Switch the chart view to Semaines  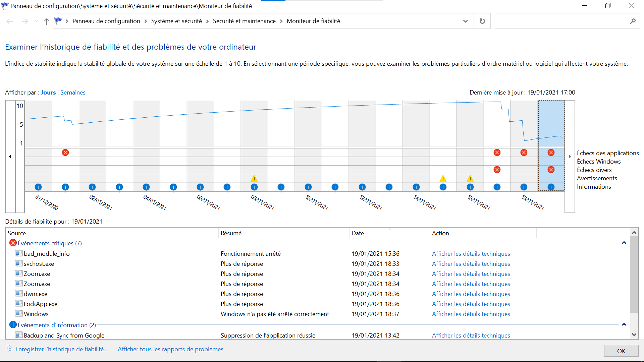click(x=73, y=93)
